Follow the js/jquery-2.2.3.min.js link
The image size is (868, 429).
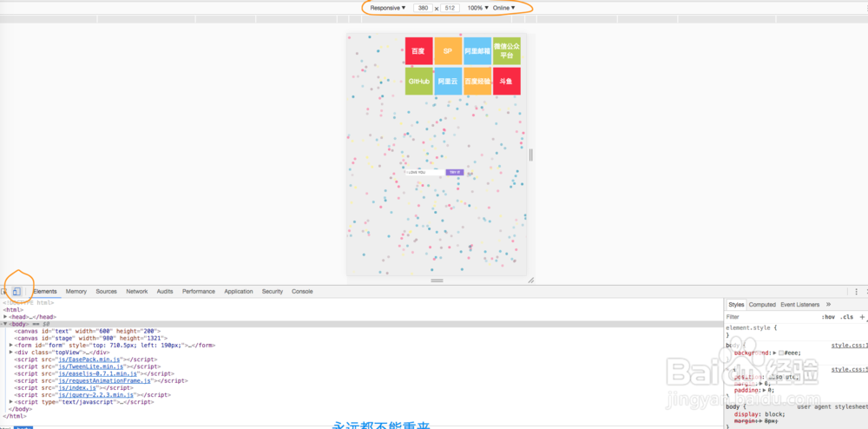point(97,395)
